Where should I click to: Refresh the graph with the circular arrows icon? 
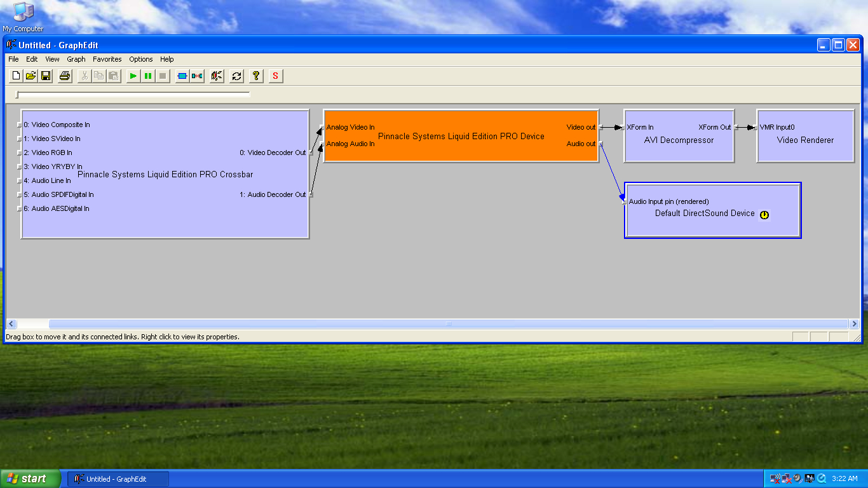(x=237, y=76)
